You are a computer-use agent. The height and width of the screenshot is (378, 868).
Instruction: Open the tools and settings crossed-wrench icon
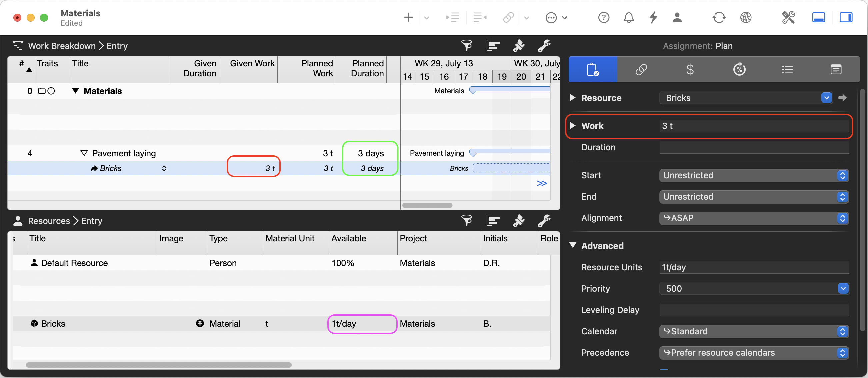[788, 17]
